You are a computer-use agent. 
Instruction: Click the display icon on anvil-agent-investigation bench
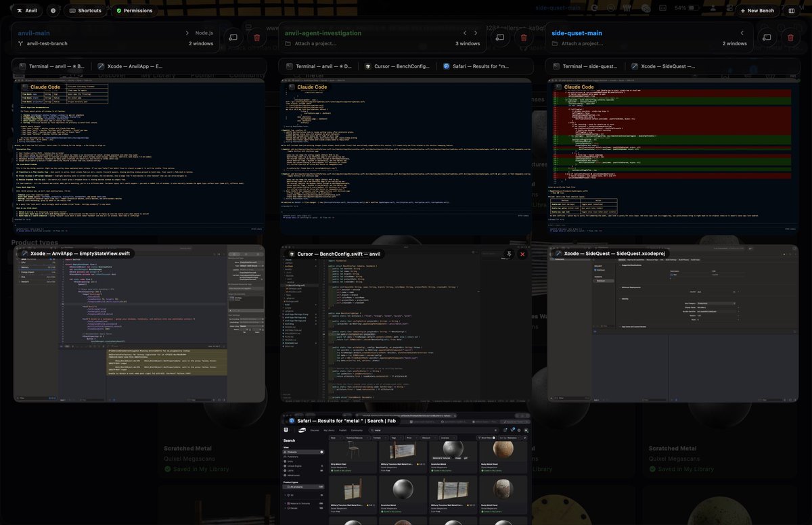499,37
